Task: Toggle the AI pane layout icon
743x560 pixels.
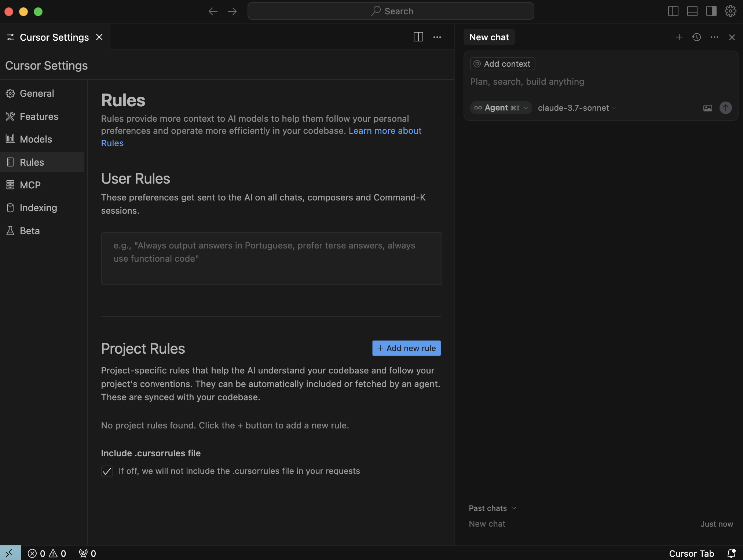Action: (x=711, y=11)
